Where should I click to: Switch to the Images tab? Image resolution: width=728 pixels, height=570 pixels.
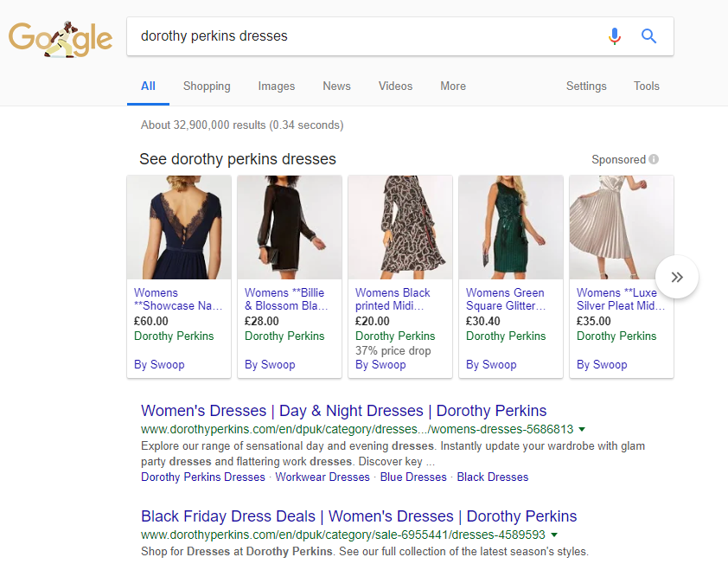point(276,86)
